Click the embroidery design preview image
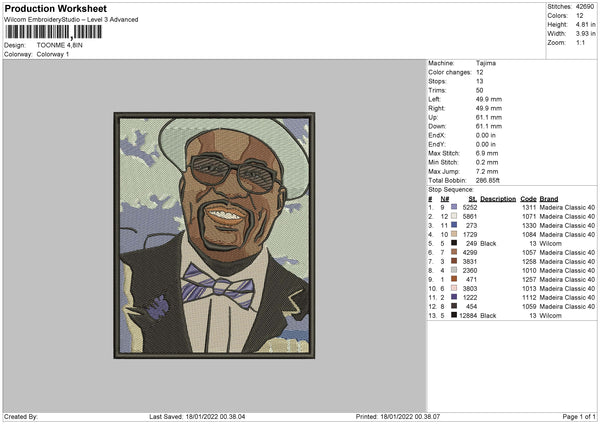The width and height of the screenshot is (600, 424). pyautogui.click(x=214, y=235)
